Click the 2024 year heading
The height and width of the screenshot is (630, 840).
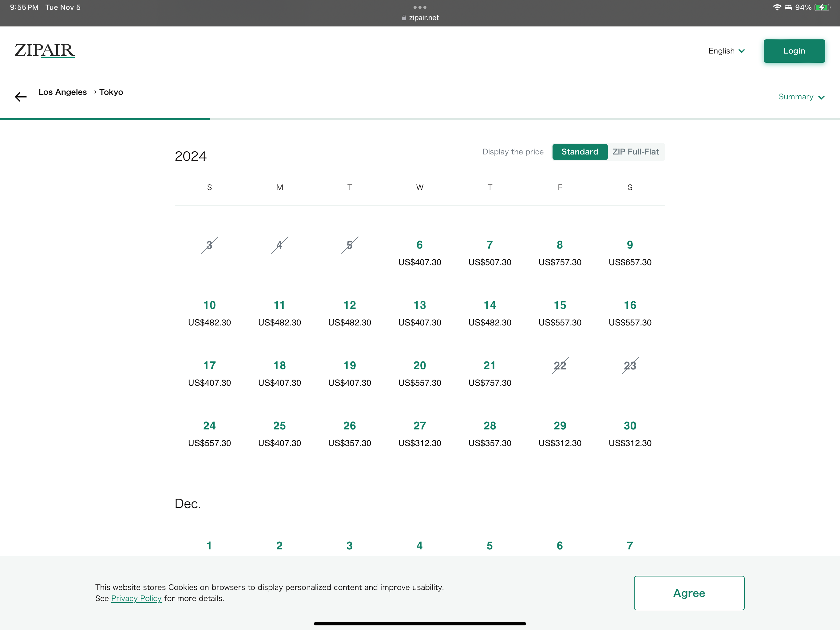191,156
